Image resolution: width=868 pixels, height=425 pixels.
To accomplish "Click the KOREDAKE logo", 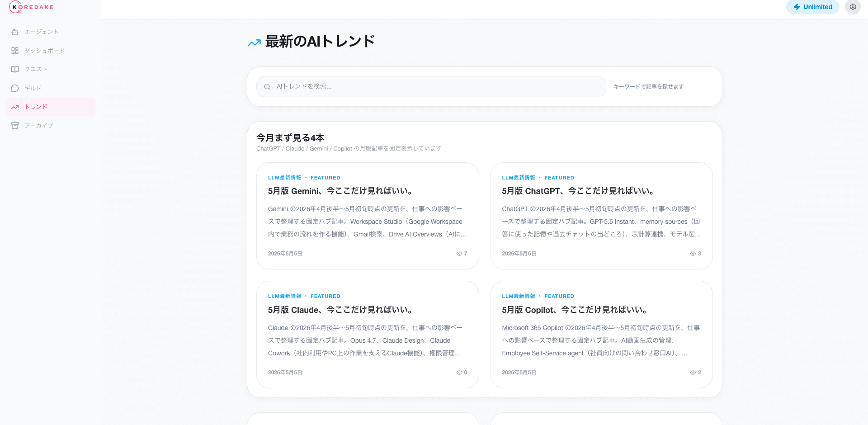I will (x=31, y=7).
